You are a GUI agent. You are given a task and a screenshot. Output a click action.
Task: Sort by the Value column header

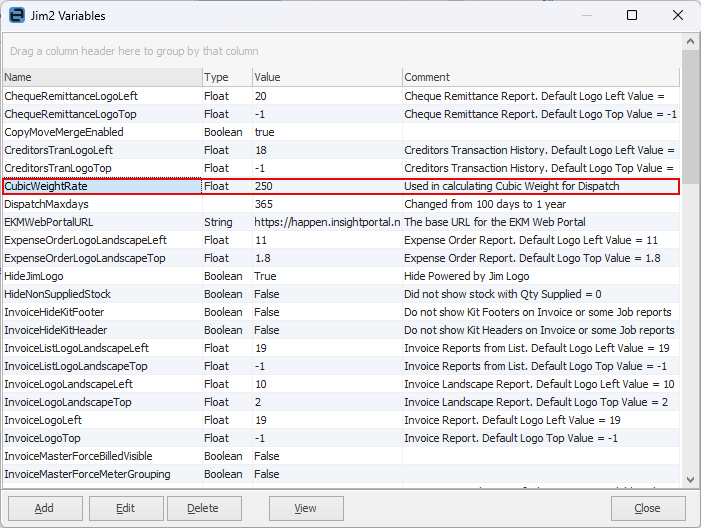pos(327,77)
